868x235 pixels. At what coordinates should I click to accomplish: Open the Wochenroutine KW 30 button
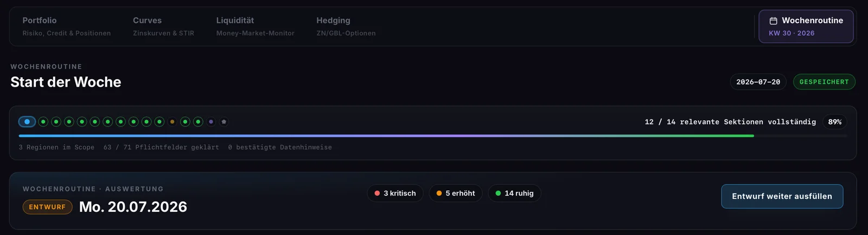806,27
